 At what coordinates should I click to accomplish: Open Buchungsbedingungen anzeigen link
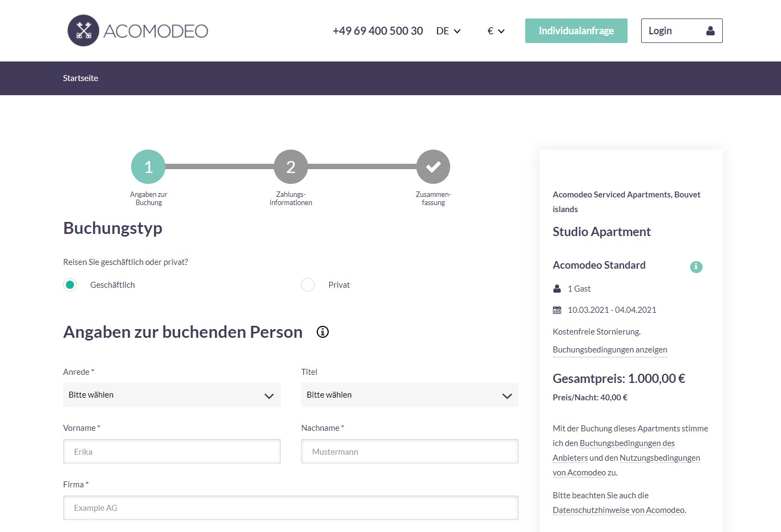610,350
